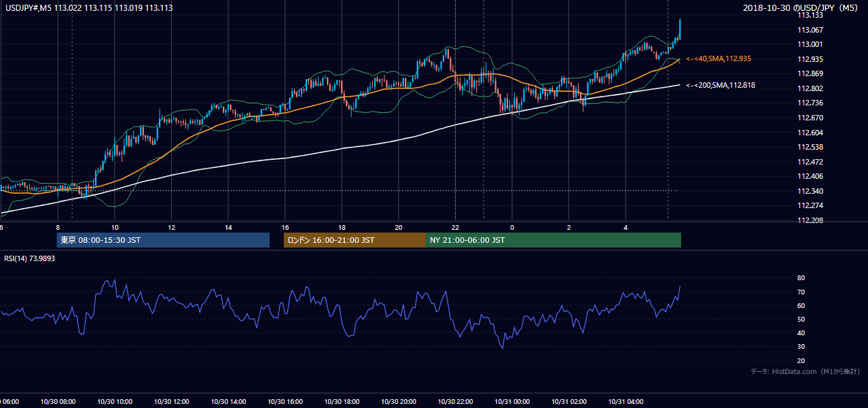Click RSI scale value 40
868x408 pixels.
801,333
